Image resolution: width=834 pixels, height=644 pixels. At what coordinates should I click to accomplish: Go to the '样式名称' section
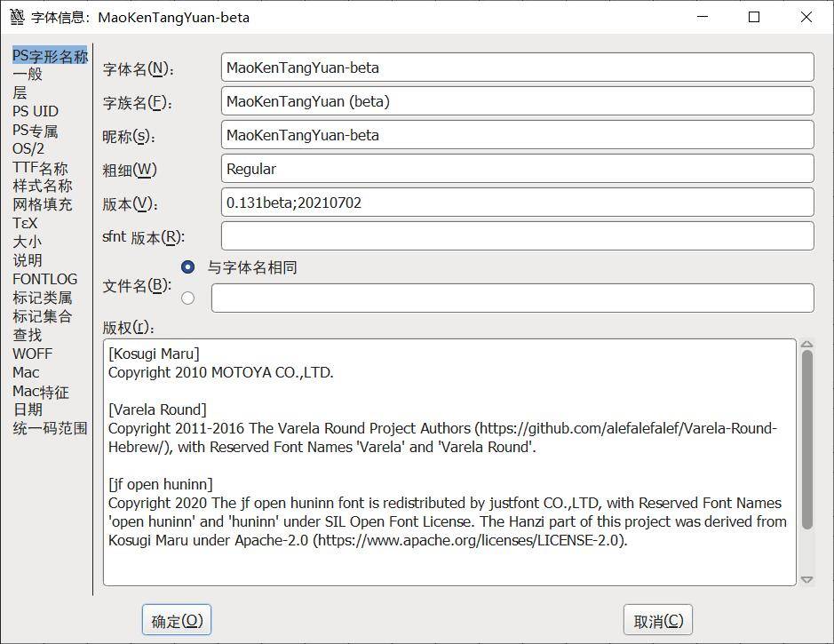coord(42,186)
